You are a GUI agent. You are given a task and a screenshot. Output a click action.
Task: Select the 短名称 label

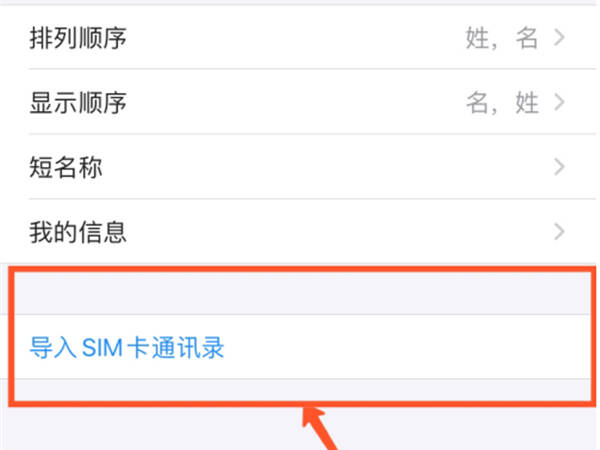point(66,167)
